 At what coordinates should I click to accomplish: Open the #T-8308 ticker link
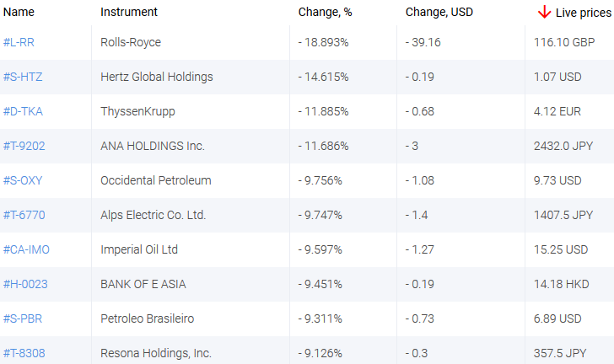24,353
